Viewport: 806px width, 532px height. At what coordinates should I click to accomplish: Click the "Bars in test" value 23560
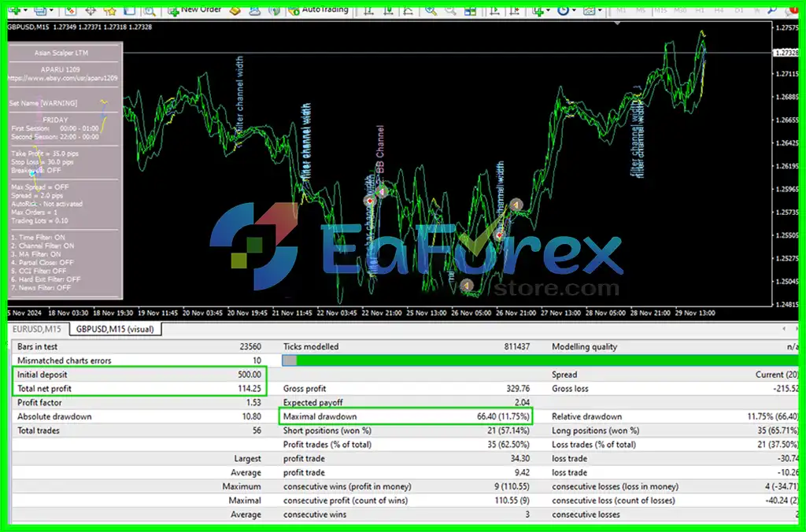pyautogui.click(x=250, y=347)
